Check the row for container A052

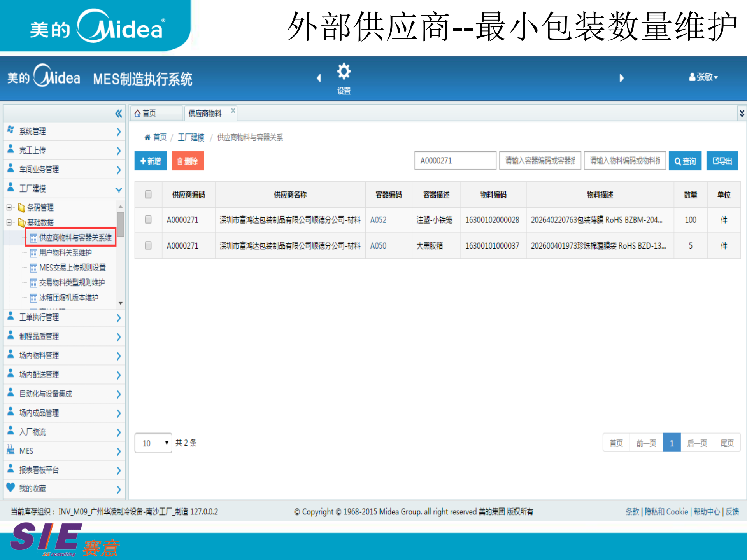pyautogui.click(x=148, y=220)
